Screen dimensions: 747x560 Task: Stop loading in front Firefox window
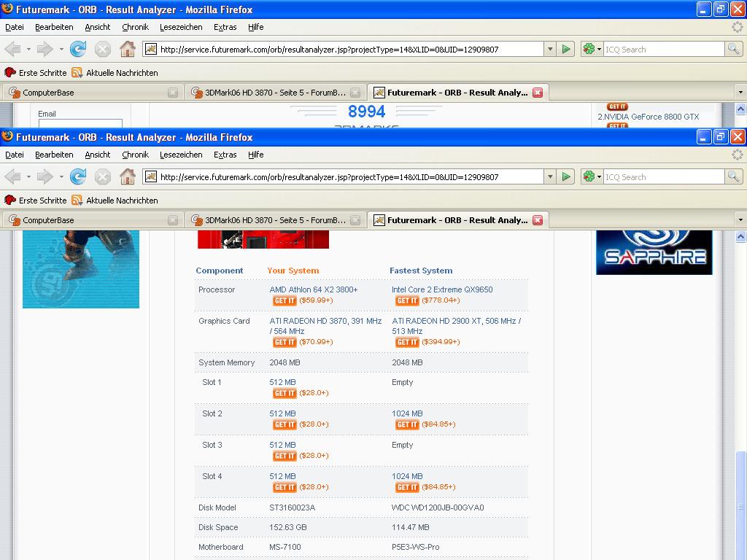pos(102,177)
